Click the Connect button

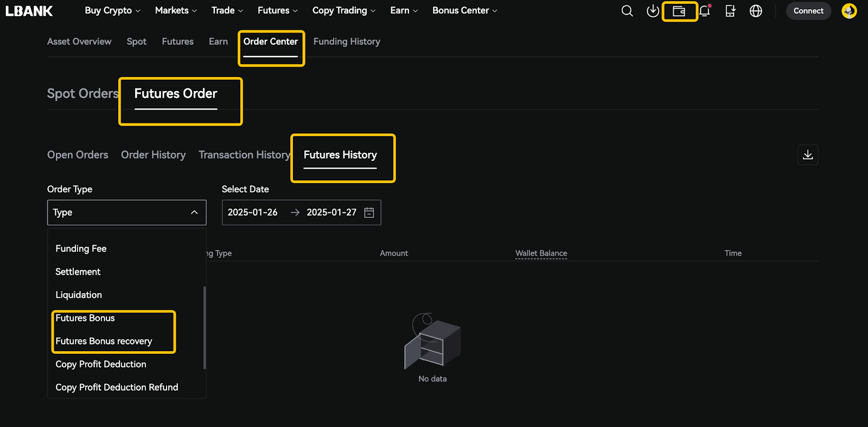808,11
